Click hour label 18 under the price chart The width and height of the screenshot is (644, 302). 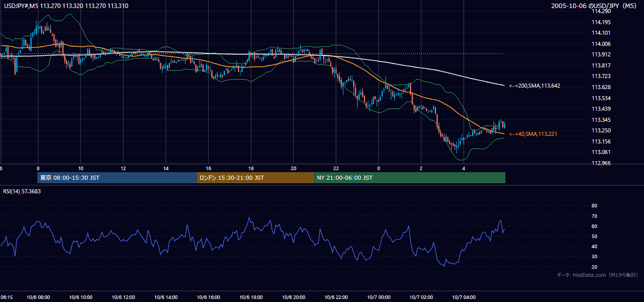tap(251, 168)
